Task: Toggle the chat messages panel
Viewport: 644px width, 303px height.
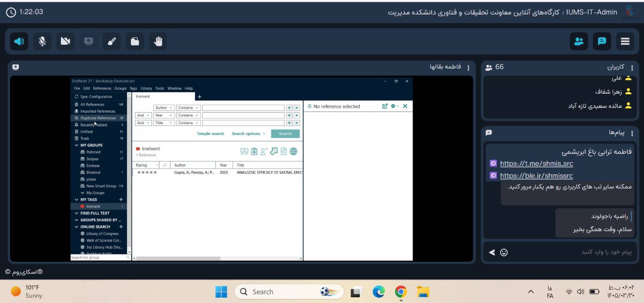Action: (x=602, y=41)
